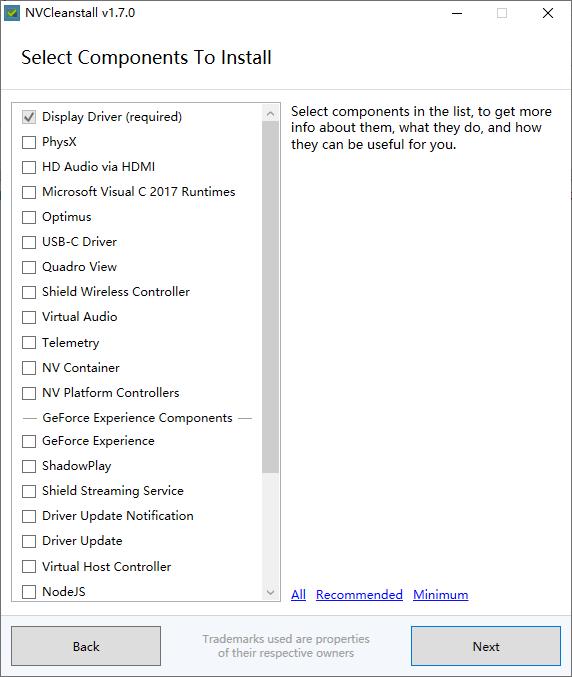Toggle the Telemetry checkbox
Viewport: 572px width, 677px height.
(29, 343)
